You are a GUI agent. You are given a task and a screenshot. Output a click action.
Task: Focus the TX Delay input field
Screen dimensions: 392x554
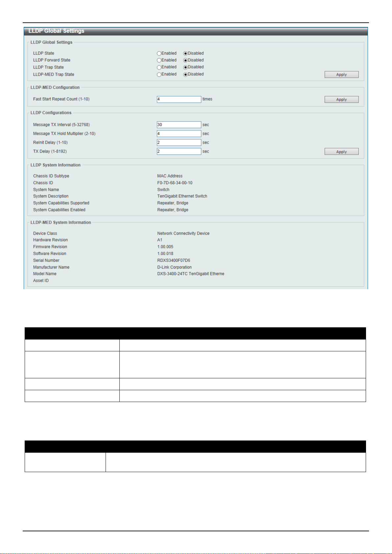(179, 151)
